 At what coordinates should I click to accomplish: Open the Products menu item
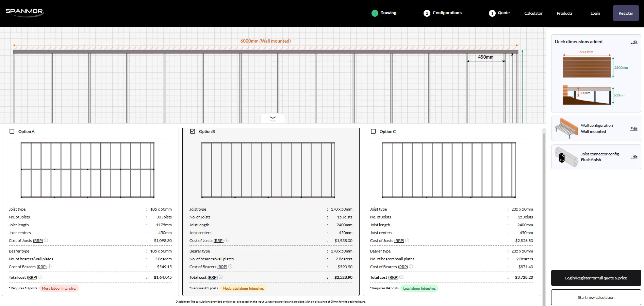(564, 13)
